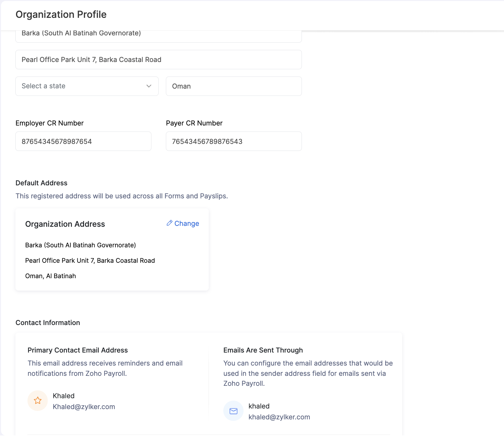Click the Khaled@zylker.com email link
Screen dimensions: 504x436
[x=84, y=407]
